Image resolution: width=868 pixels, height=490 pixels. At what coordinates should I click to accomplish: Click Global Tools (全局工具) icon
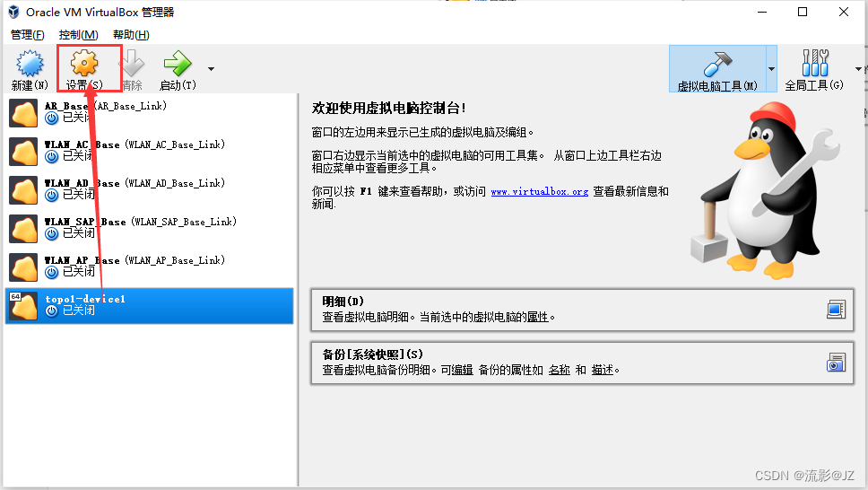click(815, 63)
